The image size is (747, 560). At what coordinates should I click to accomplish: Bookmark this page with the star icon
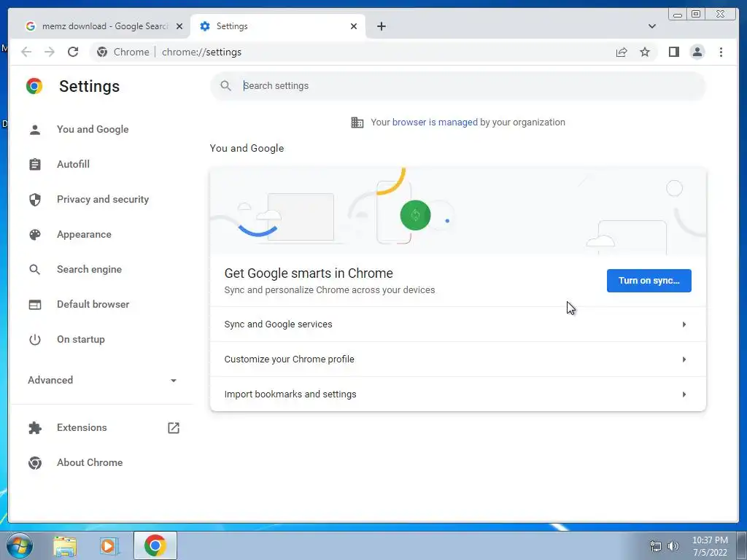tap(645, 52)
